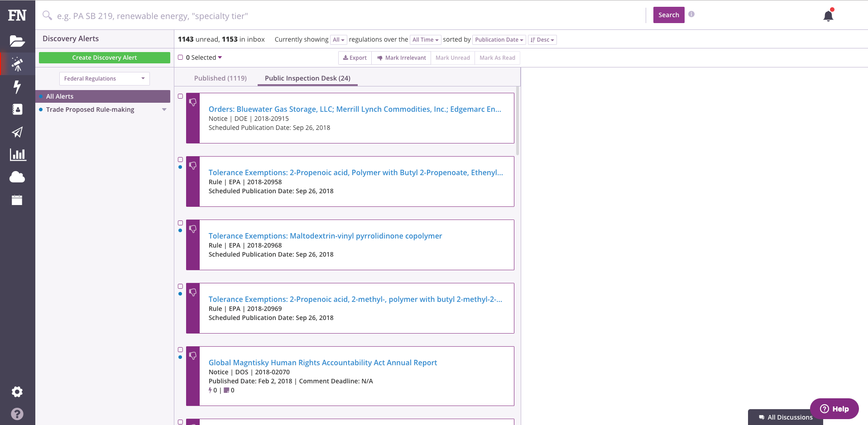Open the cloud icon in sidebar
The image size is (868, 425).
[17, 177]
